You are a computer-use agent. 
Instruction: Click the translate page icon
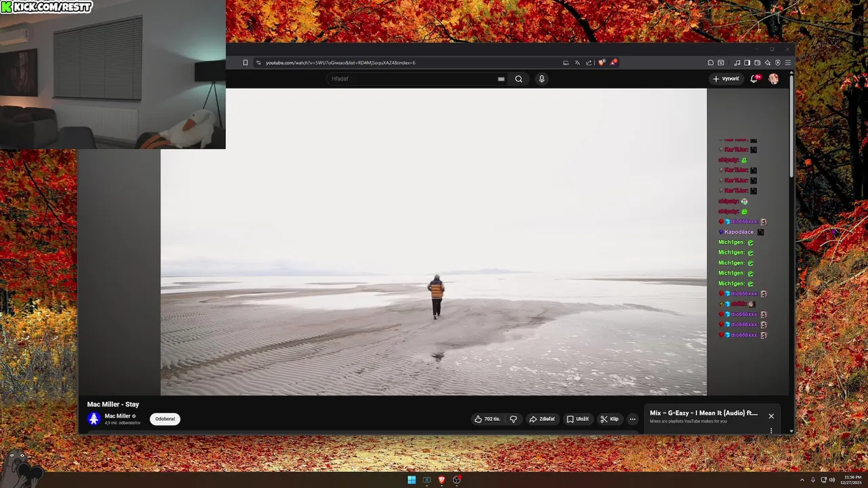[x=577, y=62]
